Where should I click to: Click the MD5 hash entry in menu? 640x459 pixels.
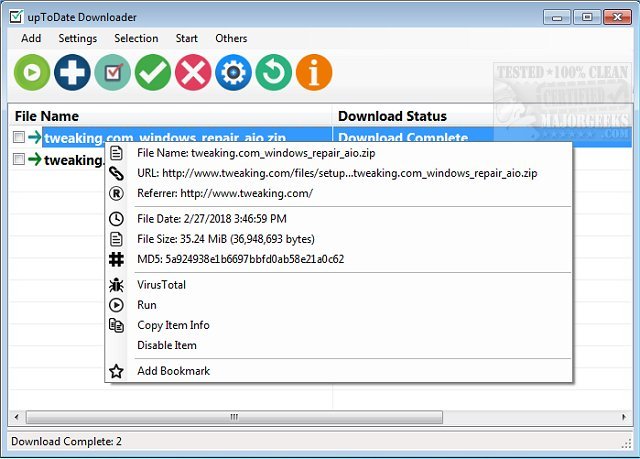[x=339, y=259]
